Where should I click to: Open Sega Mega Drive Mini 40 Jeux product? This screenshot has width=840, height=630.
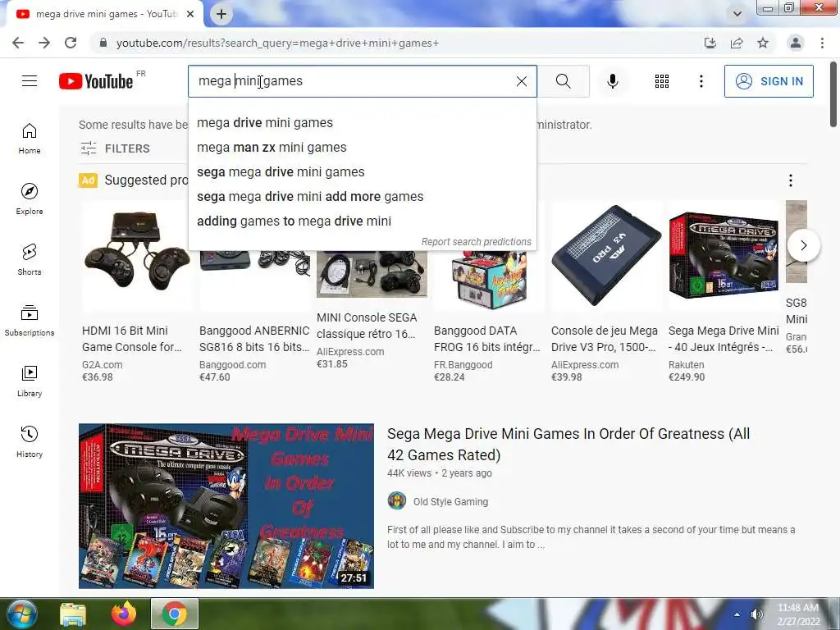(724, 339)
